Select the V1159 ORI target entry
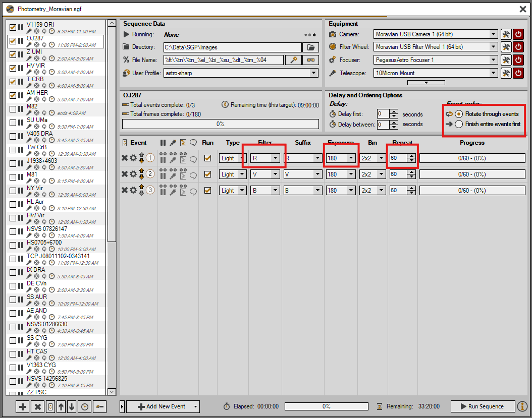 (40, 24)
